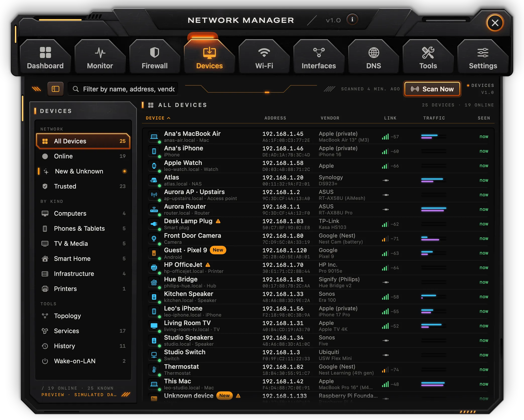Screen dimensions: 524x420
Task: Click the printer icon for HP OfficeJet
Action: [x=154, y=268]
